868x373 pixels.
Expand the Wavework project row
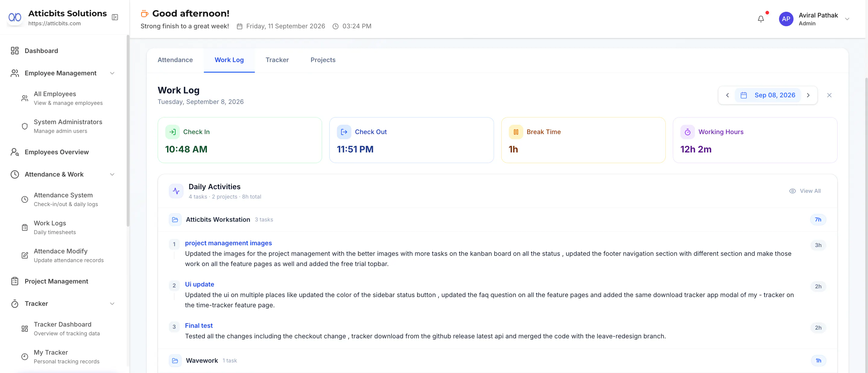(497, 361)
